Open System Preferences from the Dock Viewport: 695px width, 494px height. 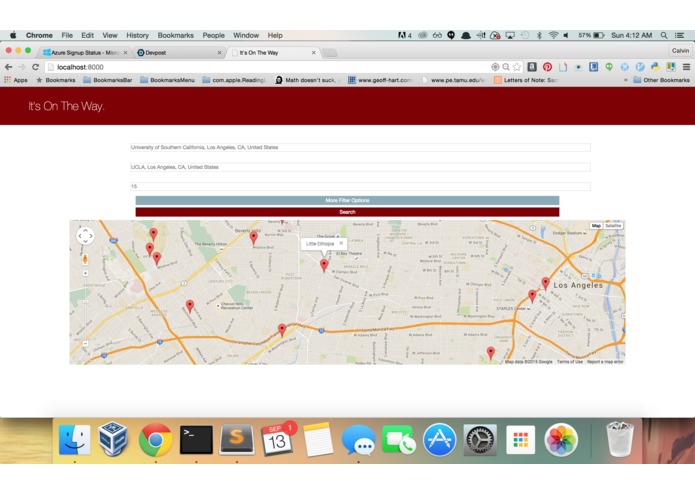pyautogui.click(x=480, y=440)
